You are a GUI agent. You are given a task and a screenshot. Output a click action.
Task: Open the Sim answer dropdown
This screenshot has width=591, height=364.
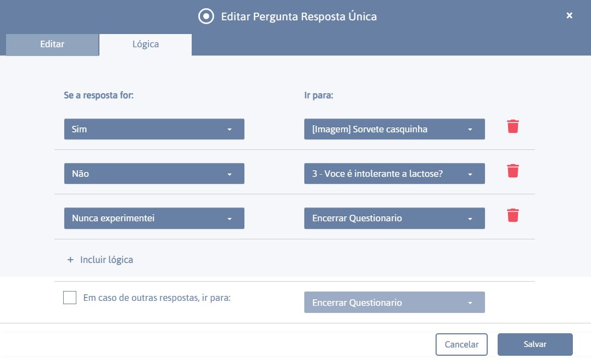pos(154,129)
